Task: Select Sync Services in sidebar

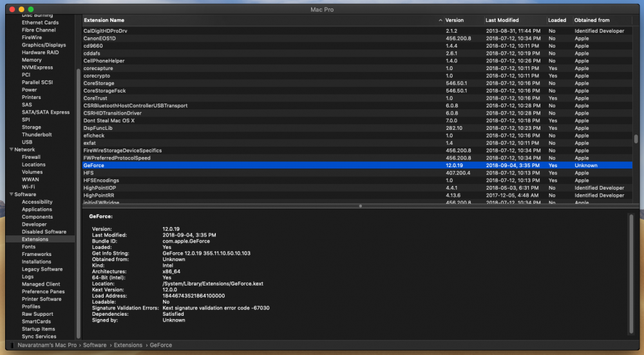Action: pos(39,336)
